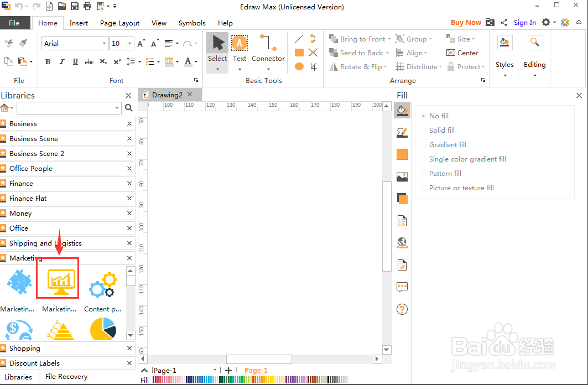588x385 pixels.
Task: Toggle bold formatting
Action: click(x=48, y=61)
